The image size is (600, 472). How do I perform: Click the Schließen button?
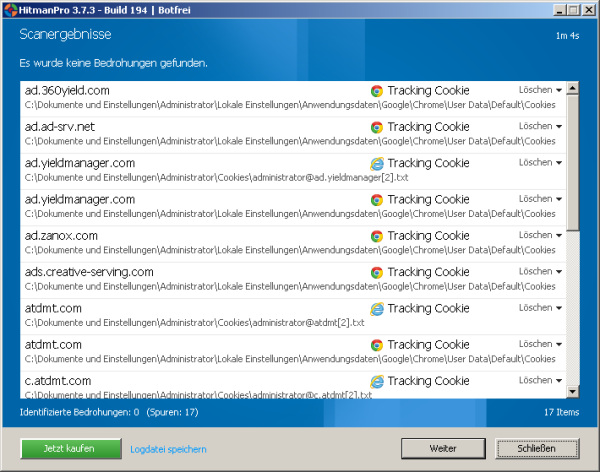click(537, 449)
